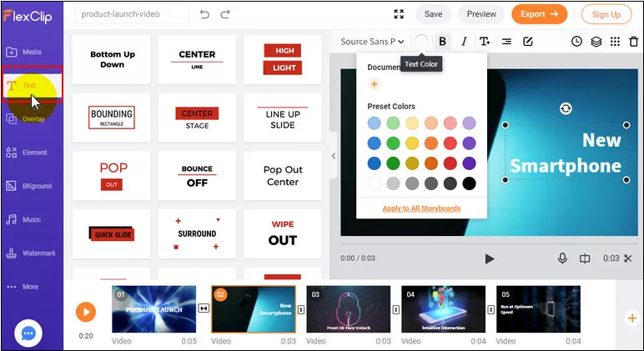The height and width of the screenshot is (351, 644).
Task: Play the preview video
Action: click(489, 258)
